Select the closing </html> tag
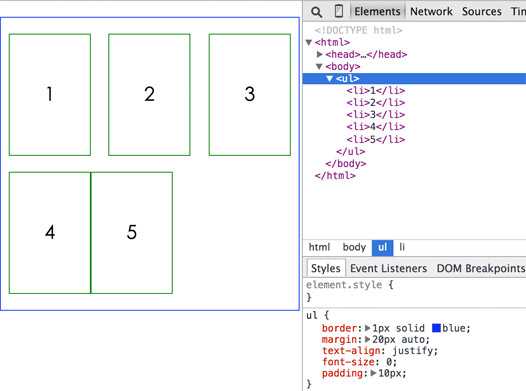The height and width of the screenshot is (391, 526). pos(335,176)
